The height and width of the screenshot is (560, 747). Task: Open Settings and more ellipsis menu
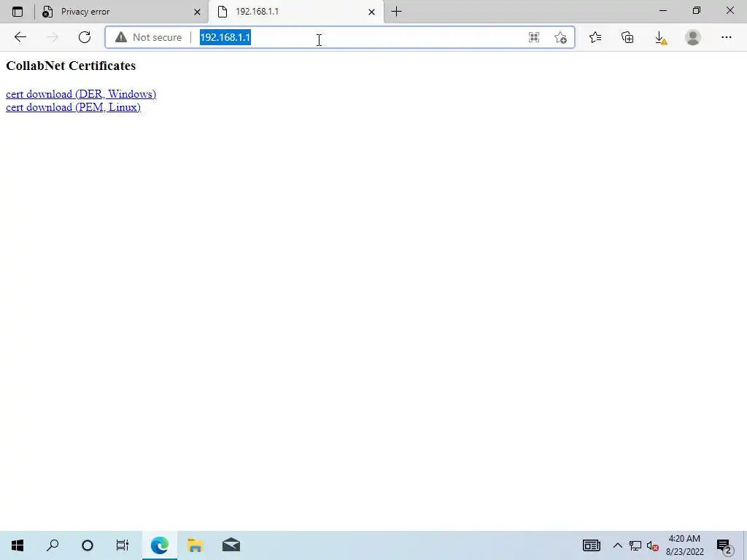(x=726, y=37)
